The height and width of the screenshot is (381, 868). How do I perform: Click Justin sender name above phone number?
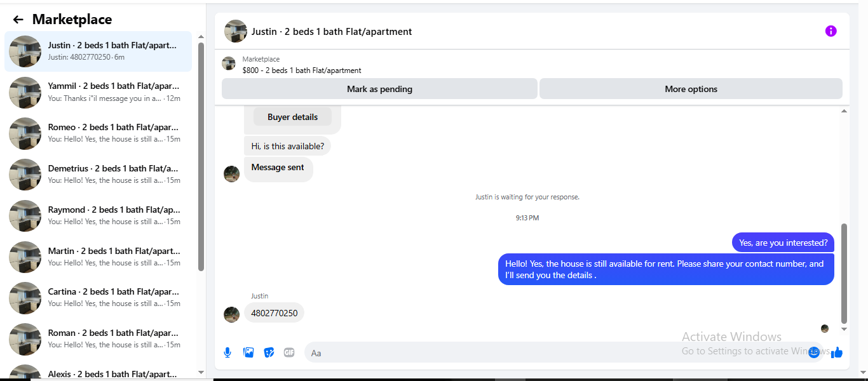(x=259, y=296)
